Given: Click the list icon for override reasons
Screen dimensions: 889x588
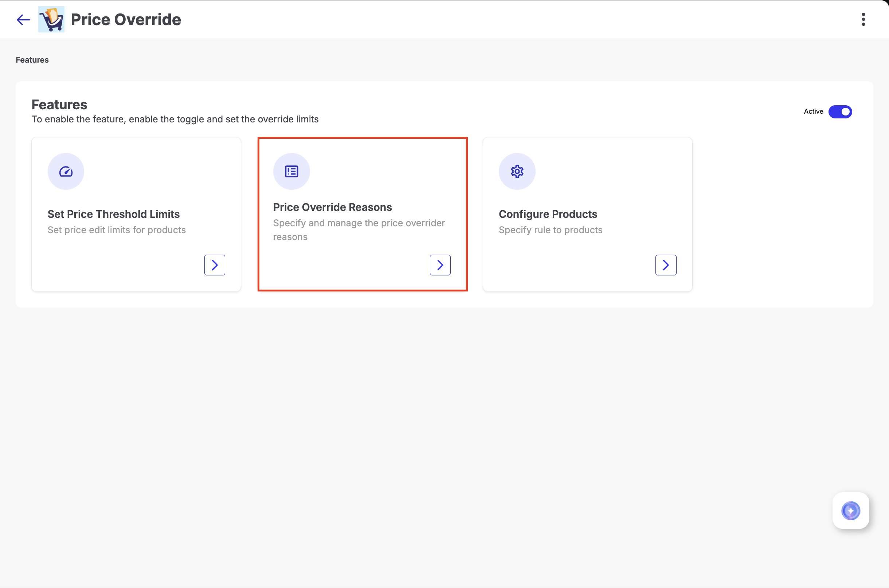Looking at the screenshot, I should click(291, 171).
